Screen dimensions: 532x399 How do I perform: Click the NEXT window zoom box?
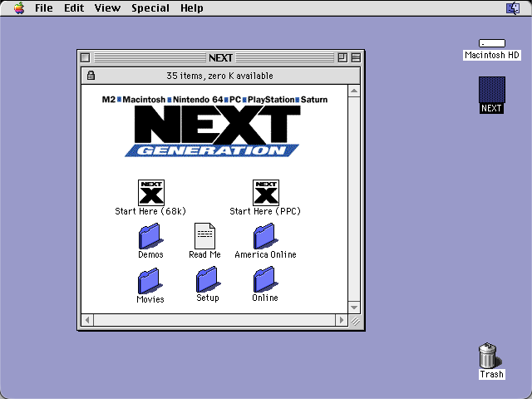click(x=342, y=57)
